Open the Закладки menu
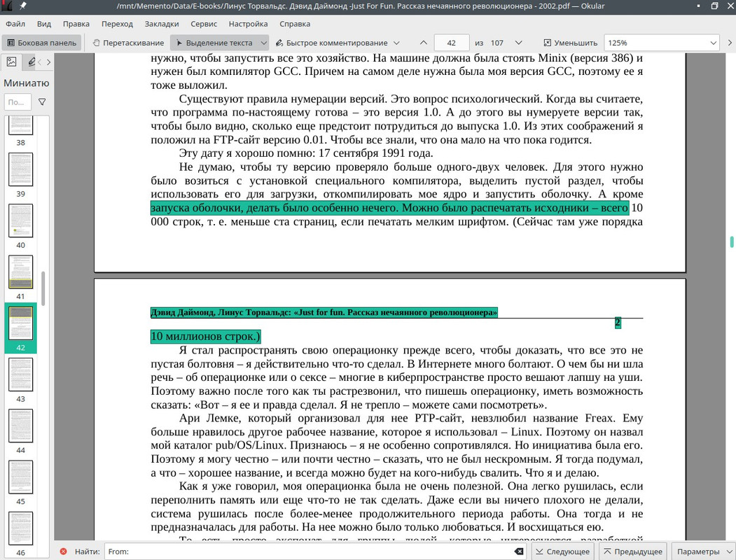 click(162, 24)
